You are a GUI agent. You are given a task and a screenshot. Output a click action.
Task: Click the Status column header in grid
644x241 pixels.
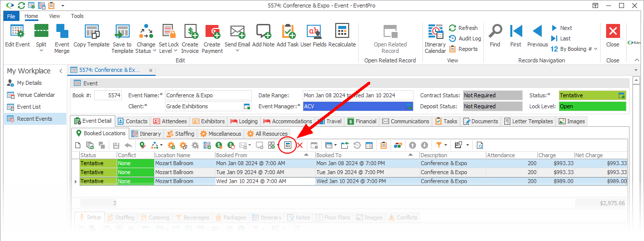pyautogui.click(x=98, y=155)
